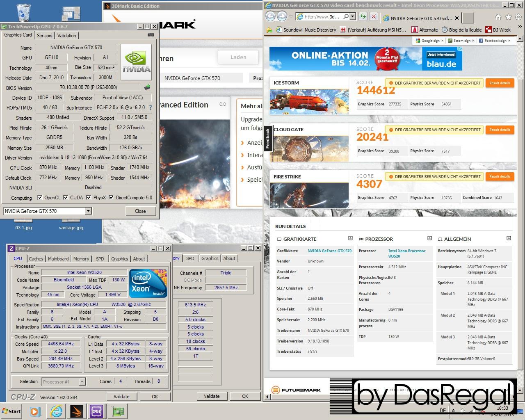Open GPU-Z from the taskbar
Viewport: 525px width, 420px height.
118,411
